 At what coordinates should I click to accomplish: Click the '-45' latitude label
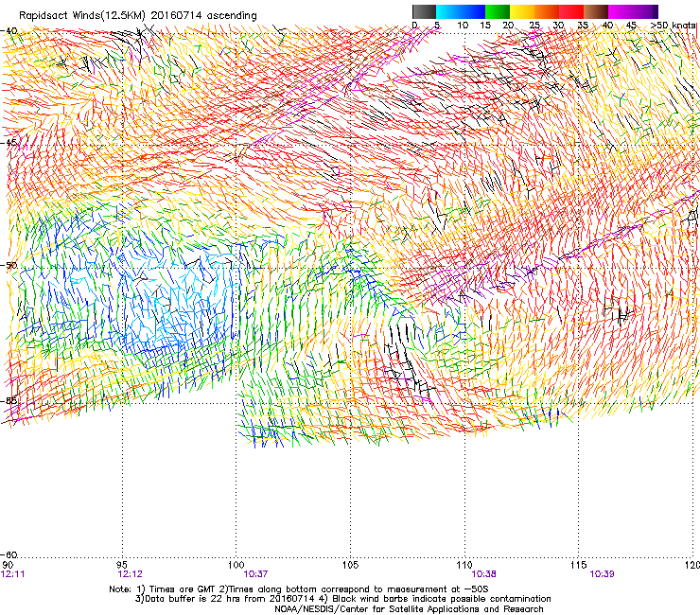coord(9,143)
